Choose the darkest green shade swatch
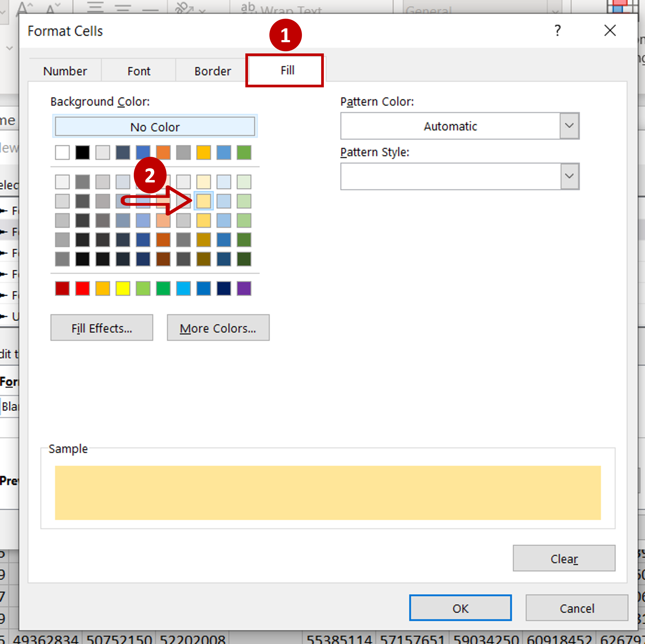 coord(244,259)
